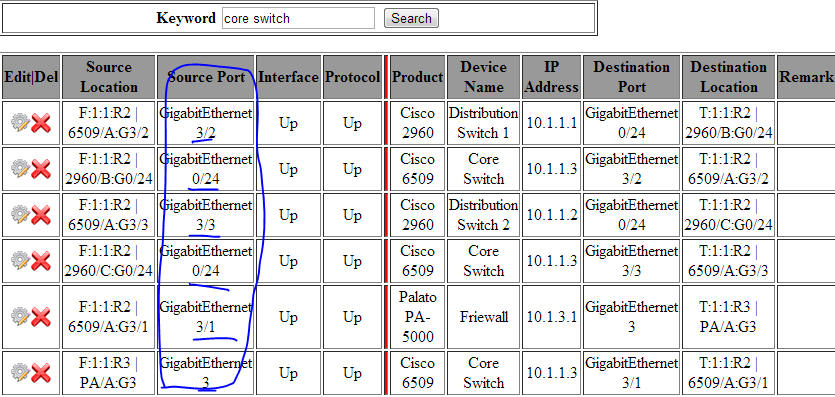Image resolution: width=835 pixels, height=397 pixels.
Task: Select IP address 10.1.3.1 cell
Action: pyautogui.click(x=551, y=317)
